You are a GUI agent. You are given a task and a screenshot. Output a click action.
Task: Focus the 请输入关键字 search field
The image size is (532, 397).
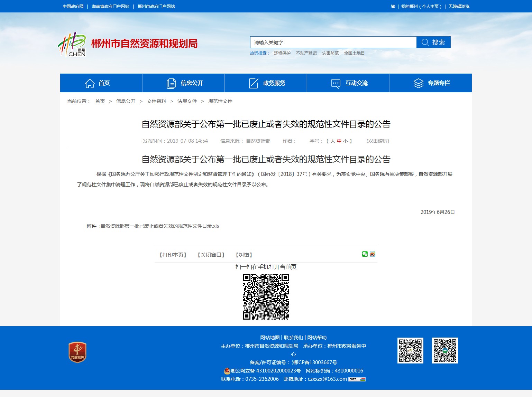click(333, 42)
